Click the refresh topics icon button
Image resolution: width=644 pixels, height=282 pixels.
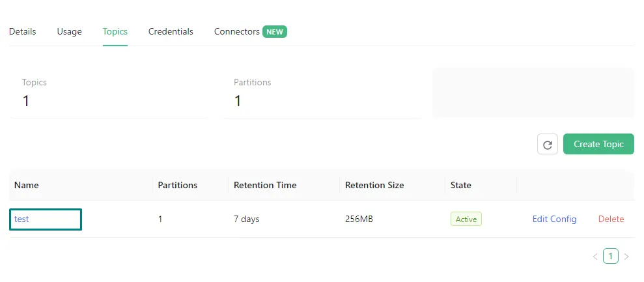(x=548, y=145)
